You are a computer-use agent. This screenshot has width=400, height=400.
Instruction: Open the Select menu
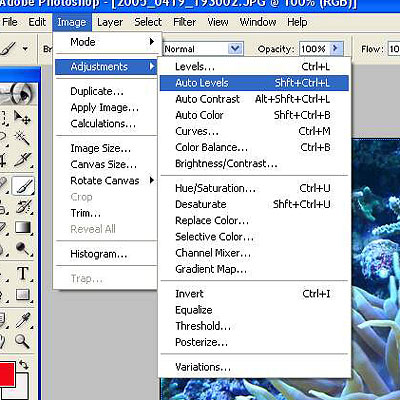(148, 22)
